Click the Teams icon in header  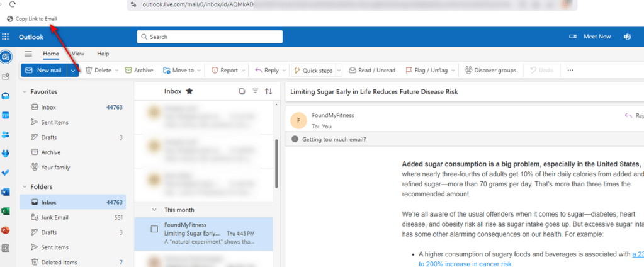point(627,37)
